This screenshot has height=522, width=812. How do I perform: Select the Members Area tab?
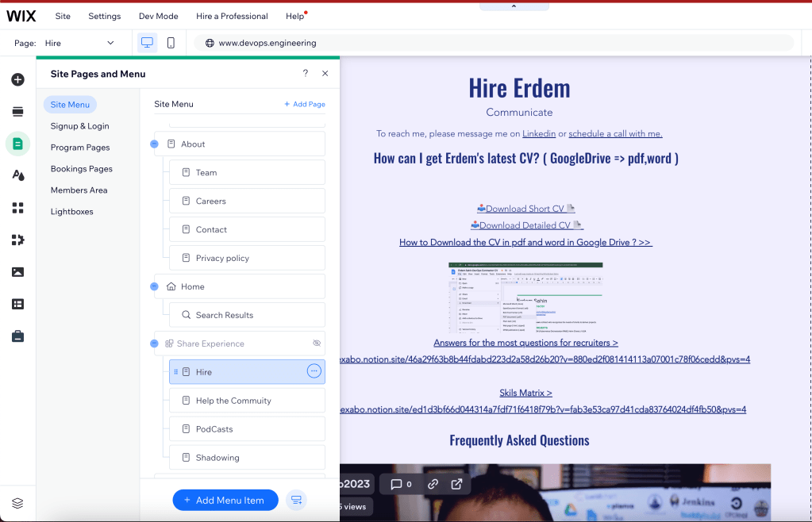pyautogui.click(x=79, y=190)
